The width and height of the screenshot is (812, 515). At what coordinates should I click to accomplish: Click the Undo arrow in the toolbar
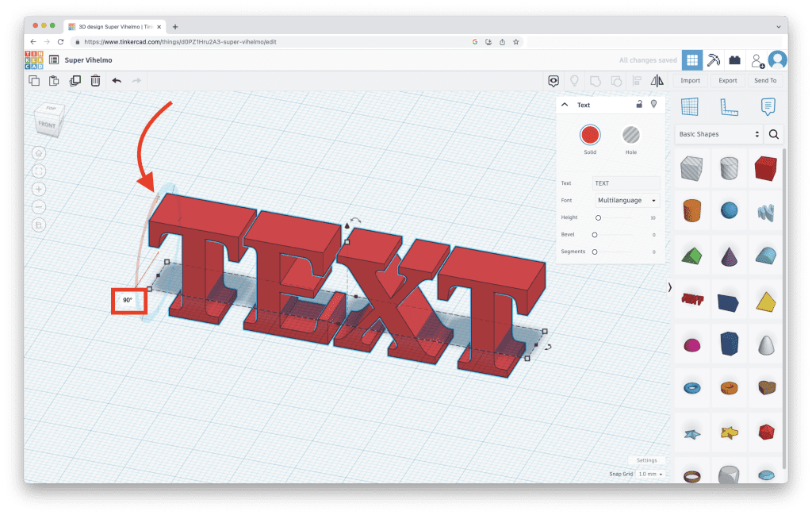pyautogui.click(x=117, y=80)
